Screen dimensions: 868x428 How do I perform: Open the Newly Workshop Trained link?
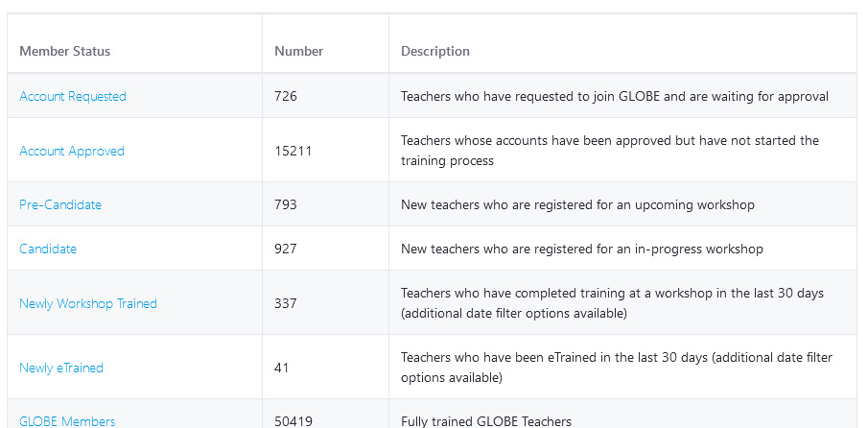point(88,303)
